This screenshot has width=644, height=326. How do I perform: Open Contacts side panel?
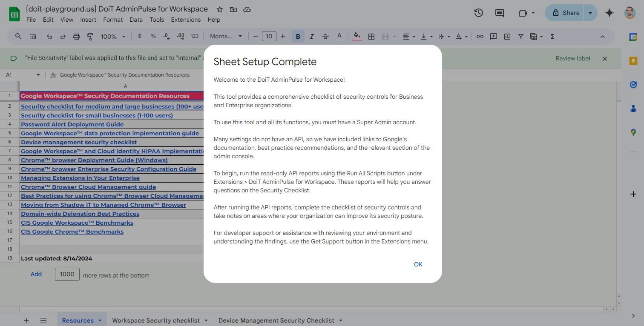633,109
